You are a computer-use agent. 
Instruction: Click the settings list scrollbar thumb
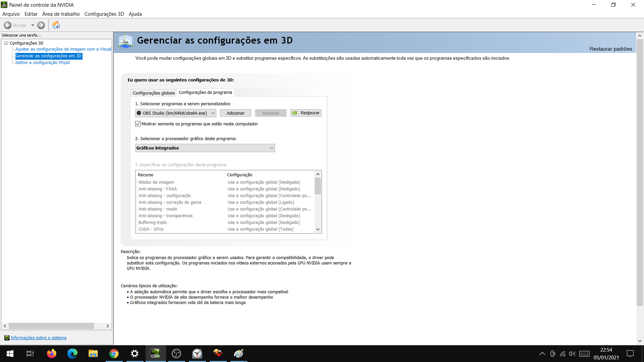318,186
